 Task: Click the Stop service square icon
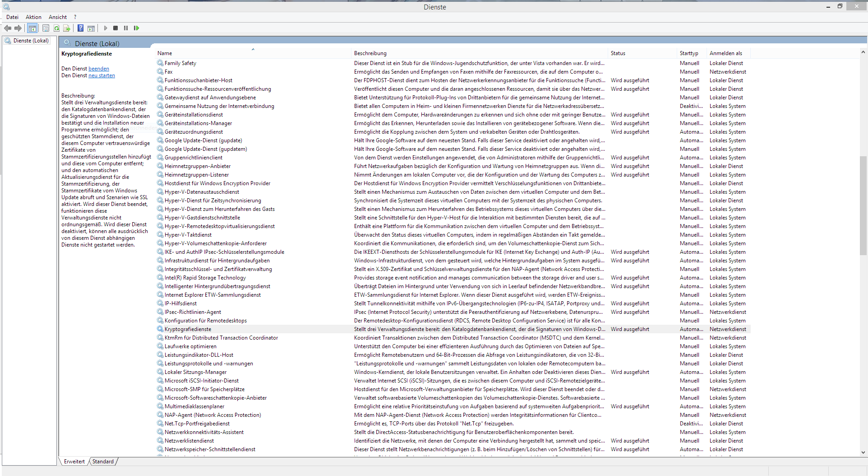(x=115, y=28)
